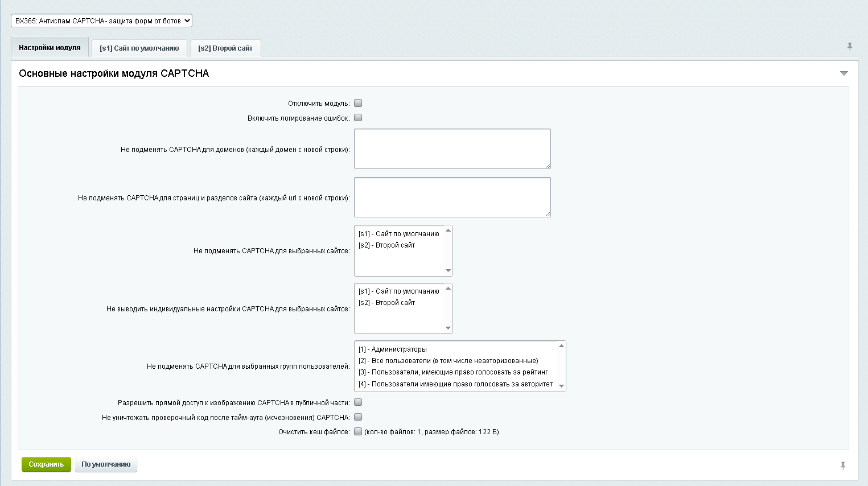Image resolution: width=868 pixels, height=486 pixels.
Task: Toggle direct access to CAPTCHA image checkbox
Action: [x=358, y=402]
